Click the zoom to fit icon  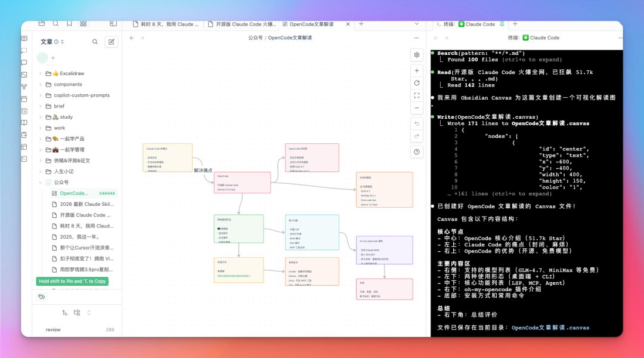point(416,95)
